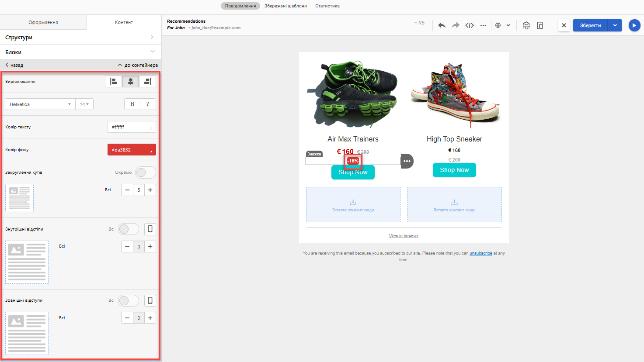Toggle bold text formatting
The image size is (644, 362).
click(132, 104)
